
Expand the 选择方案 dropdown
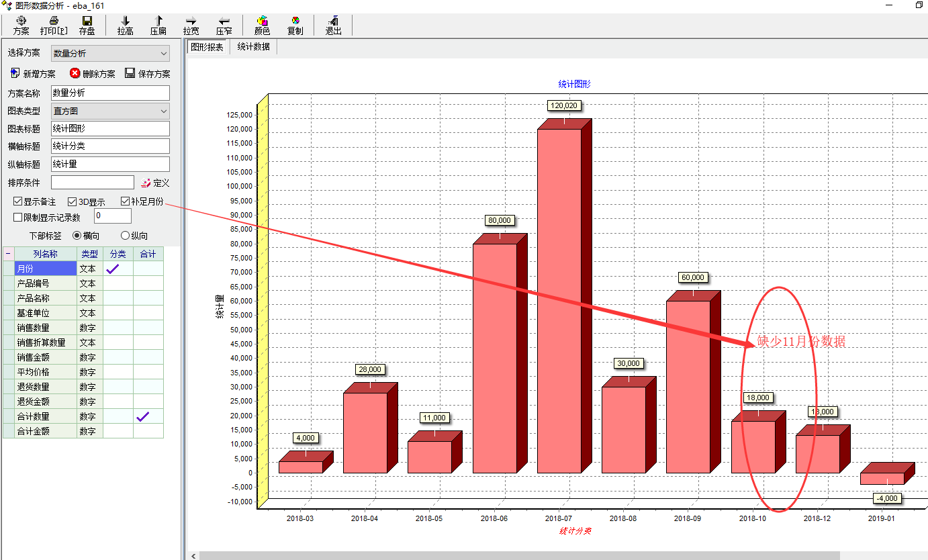pyautogui.click(x=164, y=54)
